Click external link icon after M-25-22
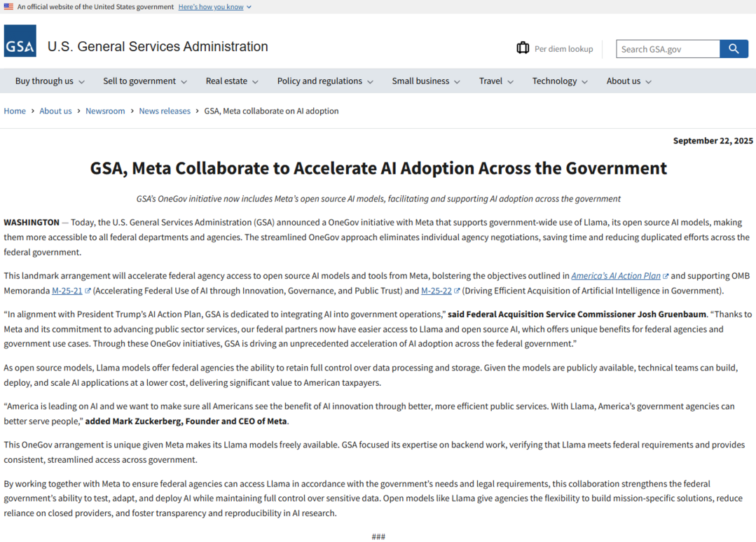Viewport: 756px width, 542px height. pos(457,291)
